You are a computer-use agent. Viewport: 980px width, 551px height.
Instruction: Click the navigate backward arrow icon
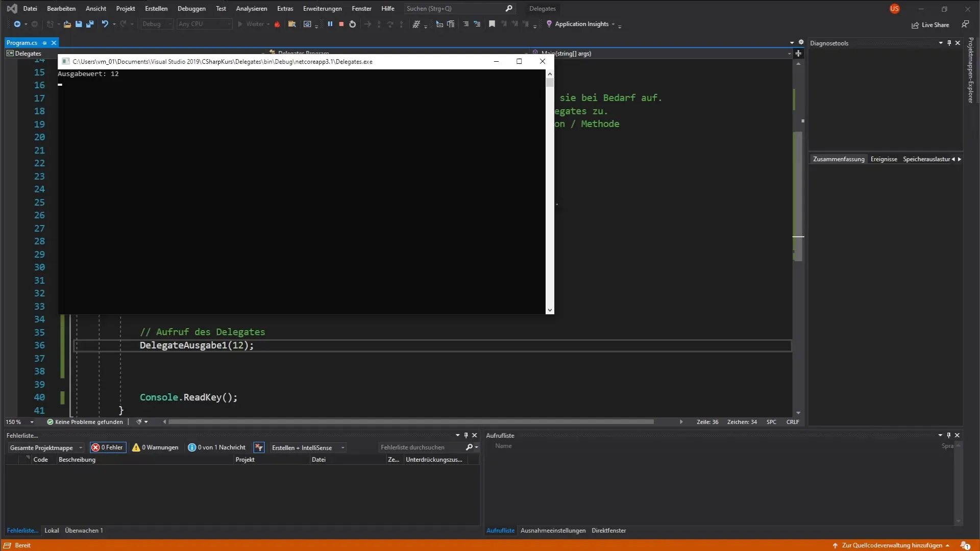coord(17,24)
